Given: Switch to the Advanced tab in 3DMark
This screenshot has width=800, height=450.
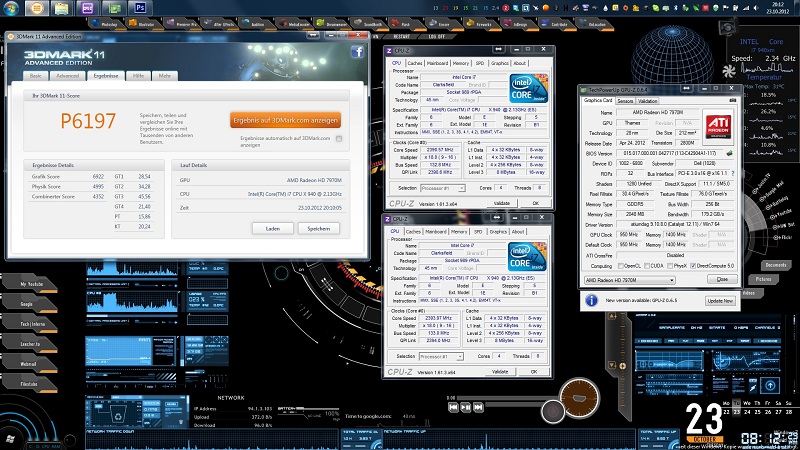Looking at the screenshot, I should tap(67, 76).
